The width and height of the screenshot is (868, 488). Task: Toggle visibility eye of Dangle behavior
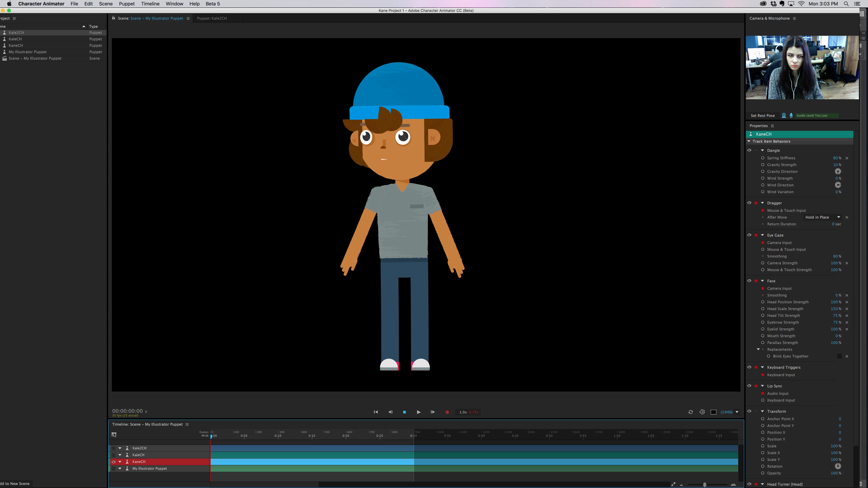[x=749, y=150]
